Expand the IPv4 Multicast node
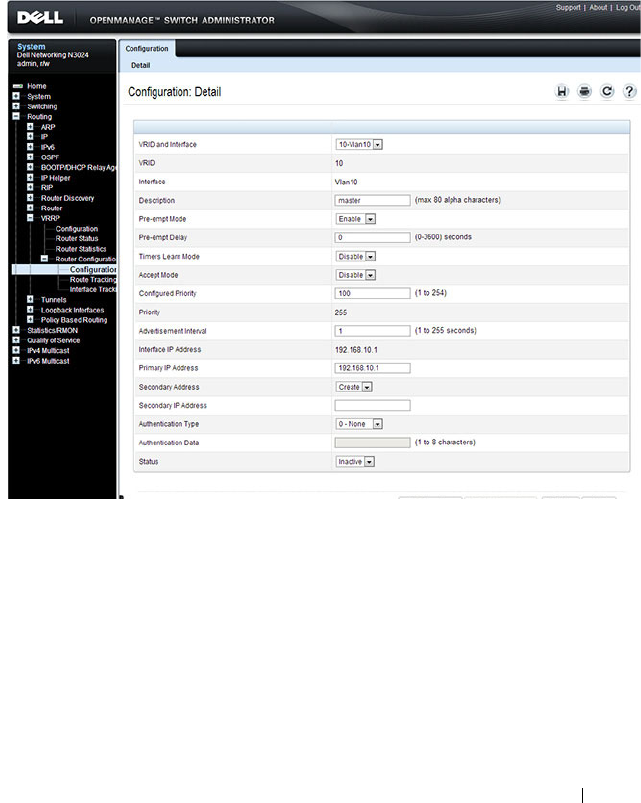The width and height of the screenshot is (641, 803). 16,350
